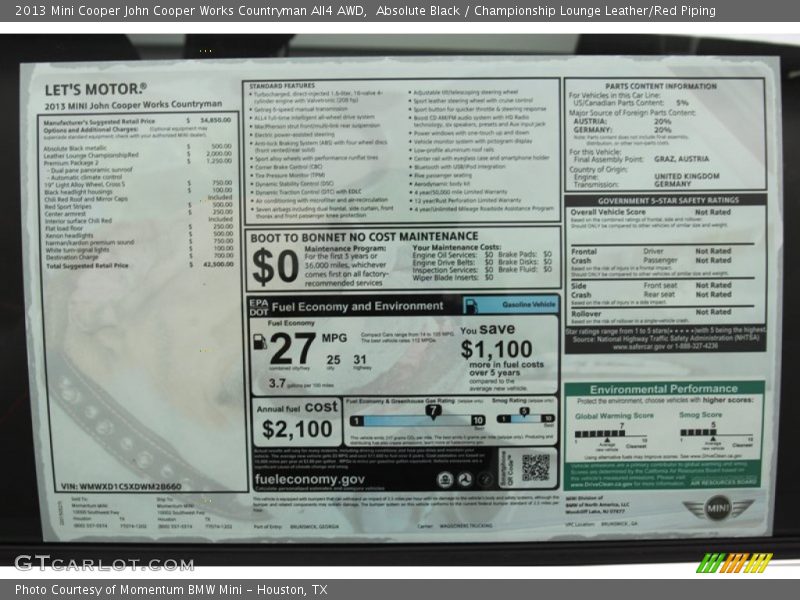Click the 'Destination Charge' row
Image resolution: width=800 pixels, height=600 pixels.
tap(139, 257)
